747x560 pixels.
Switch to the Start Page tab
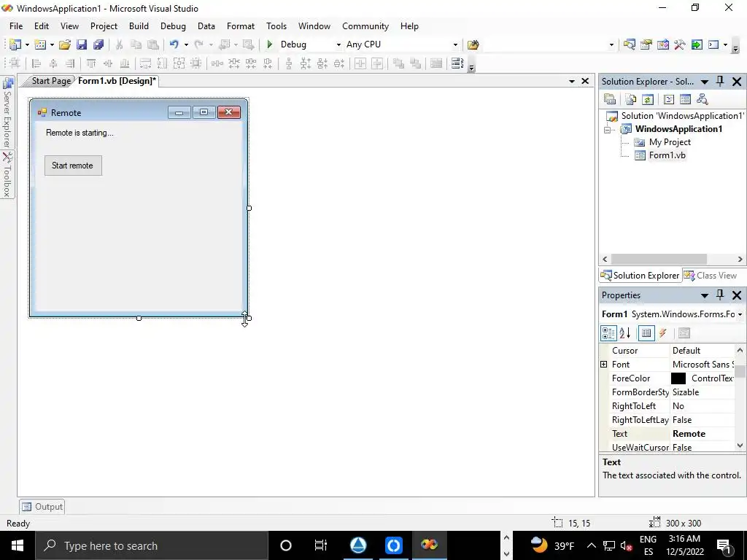click(x=51, y=81)
